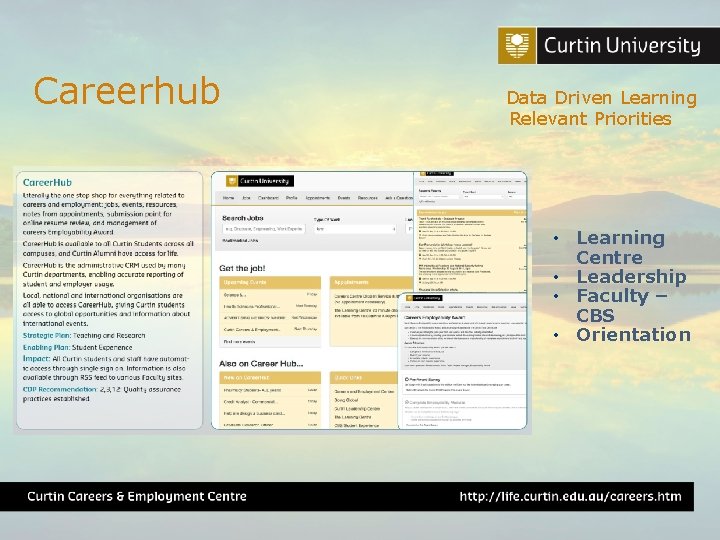
Task: Open the Home menu in CareerHub
Action: pos(228,198)
